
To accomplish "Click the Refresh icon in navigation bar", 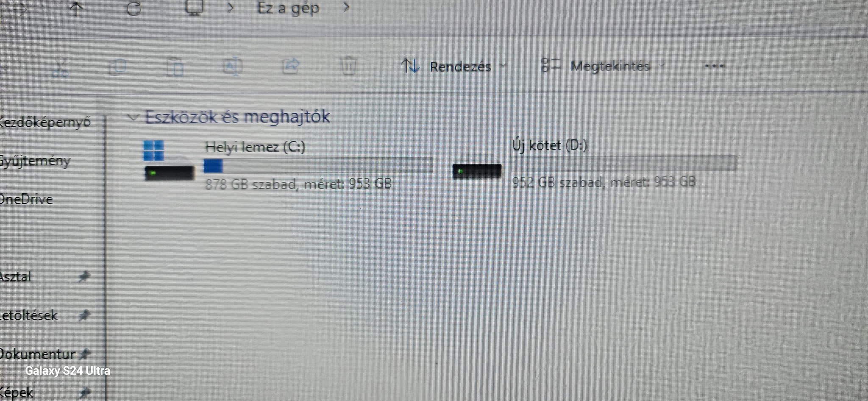I will (134, 8).
